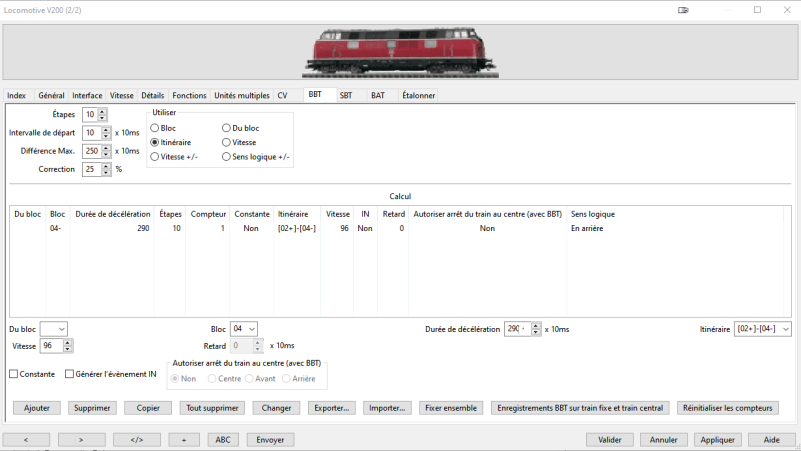Image resolution: width=801 pixels, height=451 pixels.
Task: Select the Itinéraire radio option
Action: pyautogui.click(x=155, y=143)
